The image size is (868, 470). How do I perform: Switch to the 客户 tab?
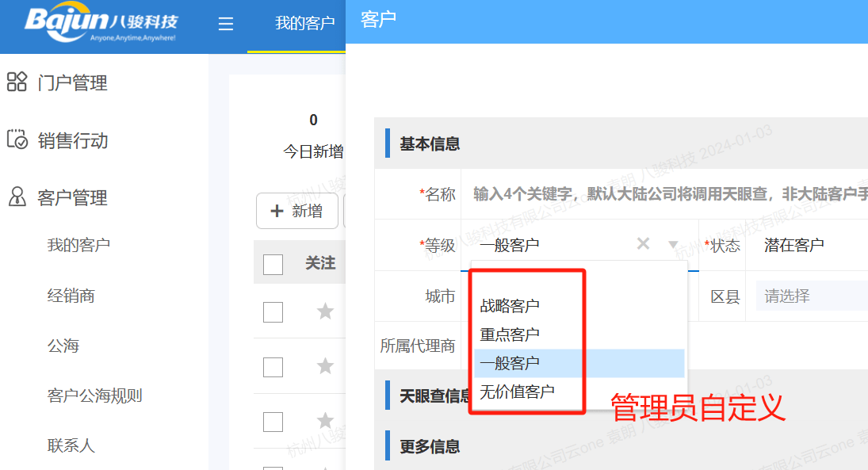point(378,19)
